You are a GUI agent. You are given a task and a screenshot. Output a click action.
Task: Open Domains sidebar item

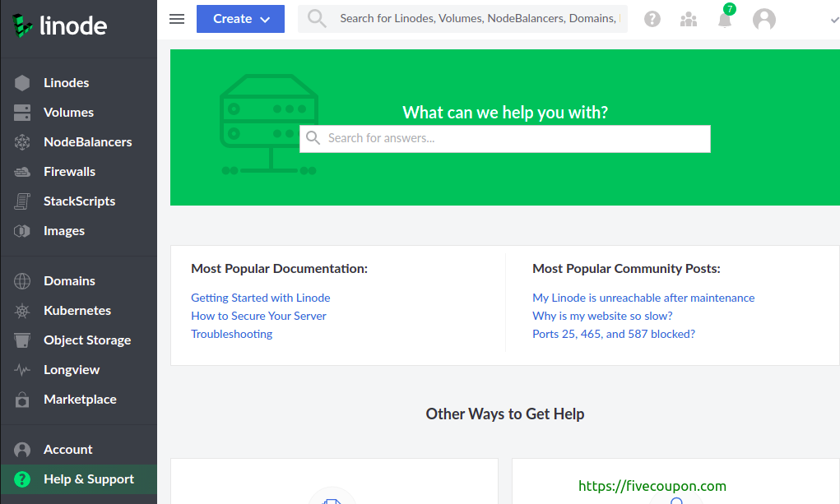(79, 281)
